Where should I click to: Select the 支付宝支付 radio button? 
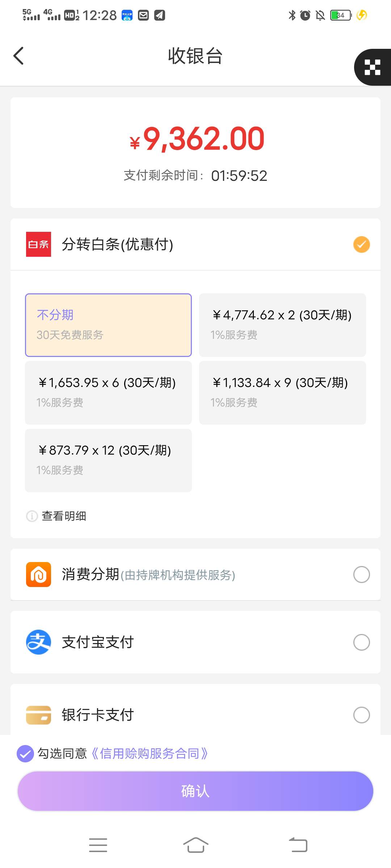point(361,642)
